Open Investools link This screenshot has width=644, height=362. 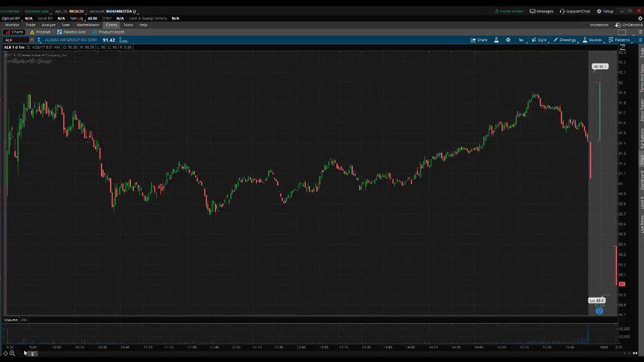[599, 25]
